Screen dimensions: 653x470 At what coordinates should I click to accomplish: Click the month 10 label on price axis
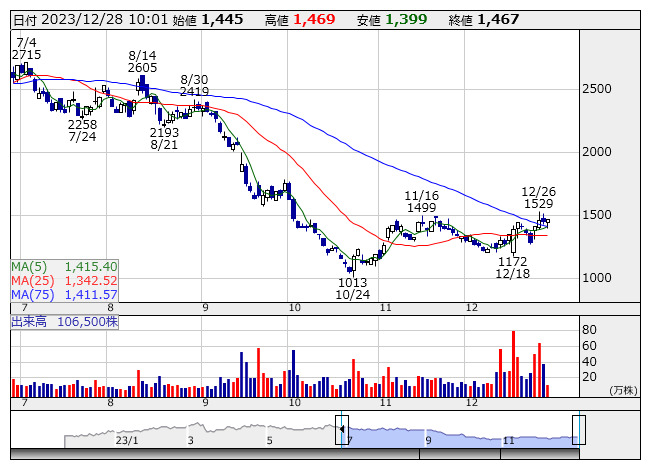tap(294, 308)
